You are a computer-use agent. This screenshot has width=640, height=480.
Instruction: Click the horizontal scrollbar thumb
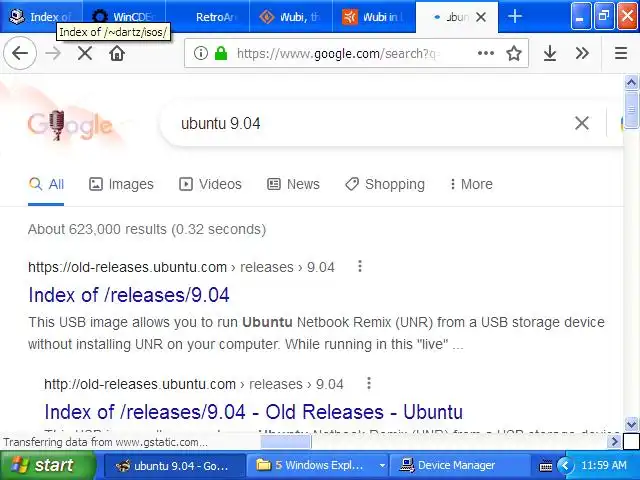[286, 442]
